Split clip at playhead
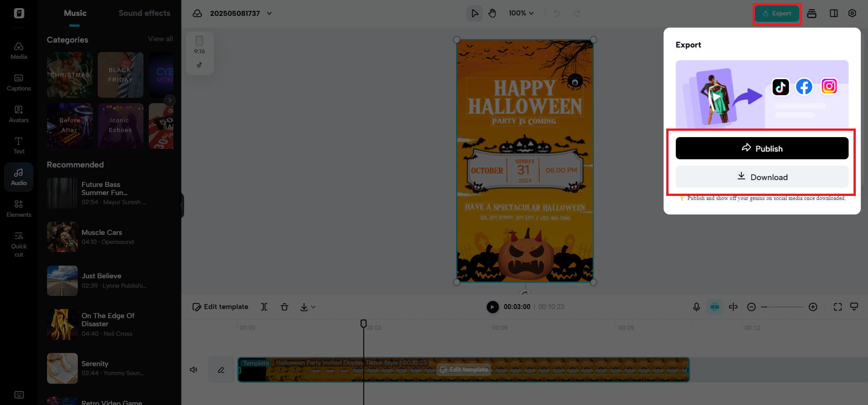The width and height of the screenshot is (868, 405). click(x=264, y=307)
